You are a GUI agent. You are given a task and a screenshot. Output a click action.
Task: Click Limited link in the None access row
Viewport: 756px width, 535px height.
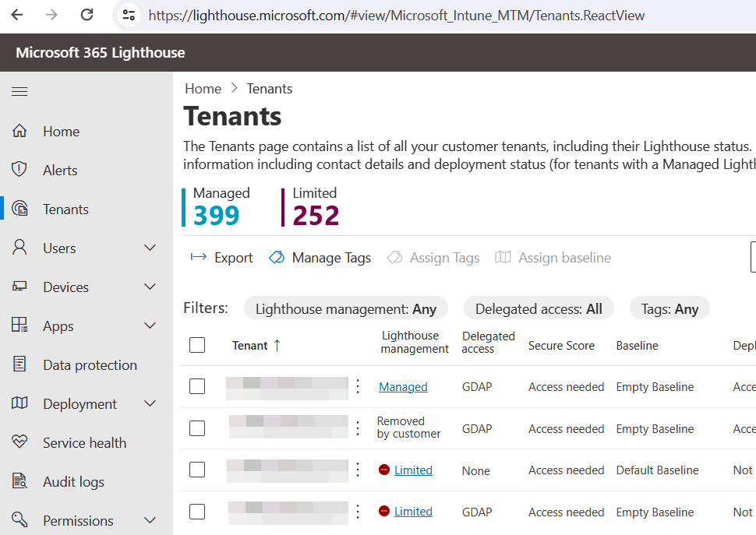coord(413,470)
